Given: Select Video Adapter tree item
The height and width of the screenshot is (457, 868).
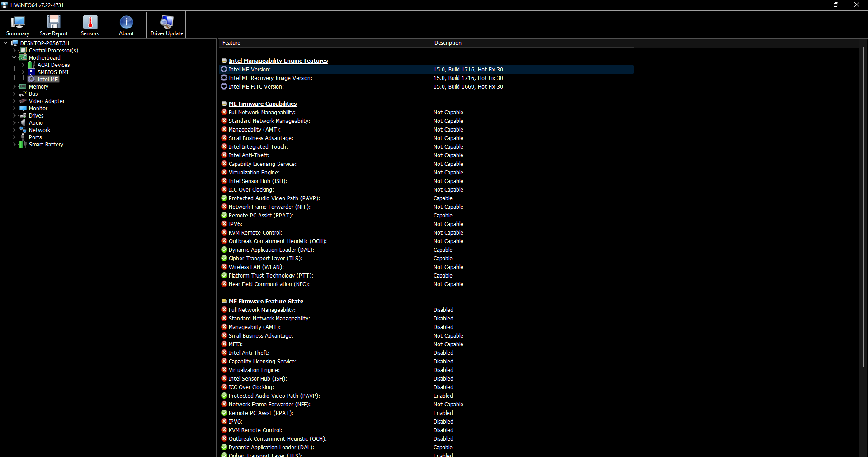Looking at the screenshot, I should coord(47,101).
